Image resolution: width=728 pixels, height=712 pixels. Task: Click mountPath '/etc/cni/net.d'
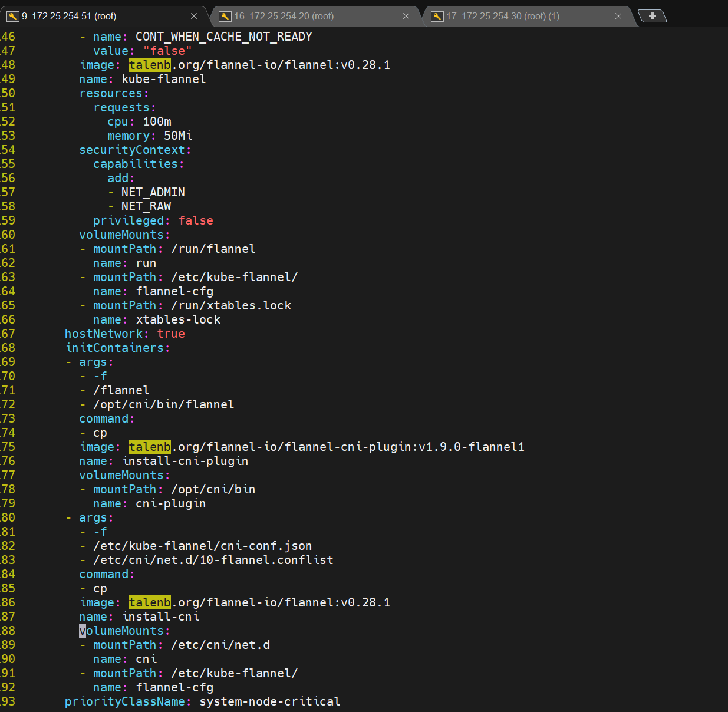pos(220,645)
